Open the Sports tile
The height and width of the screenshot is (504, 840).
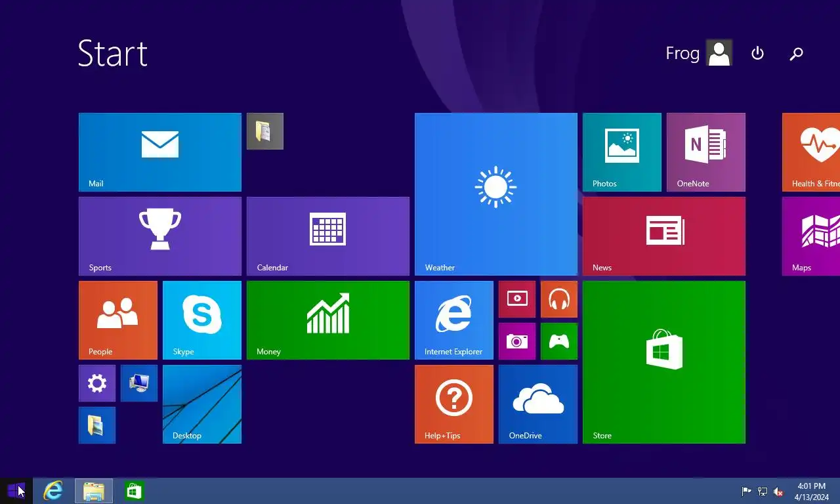tap(160, 236)
